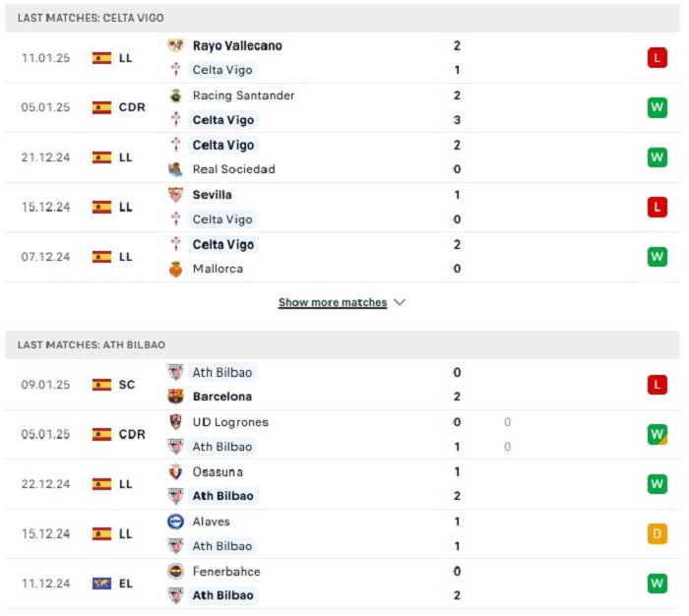Click the Barcelona club crest

[x=176, y=397]
